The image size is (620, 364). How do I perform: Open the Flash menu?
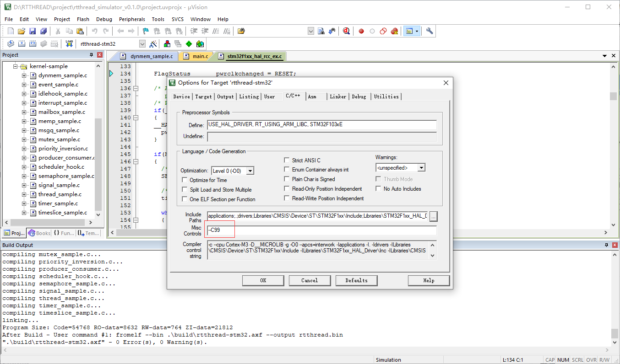point(83,19)
